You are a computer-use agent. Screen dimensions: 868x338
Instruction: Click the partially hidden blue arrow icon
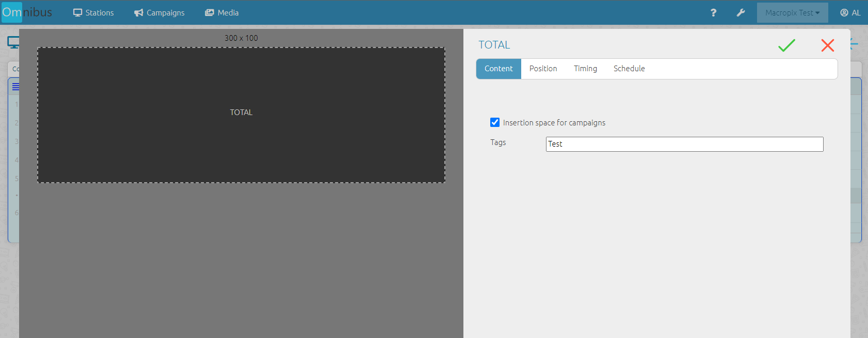[855, 44]
